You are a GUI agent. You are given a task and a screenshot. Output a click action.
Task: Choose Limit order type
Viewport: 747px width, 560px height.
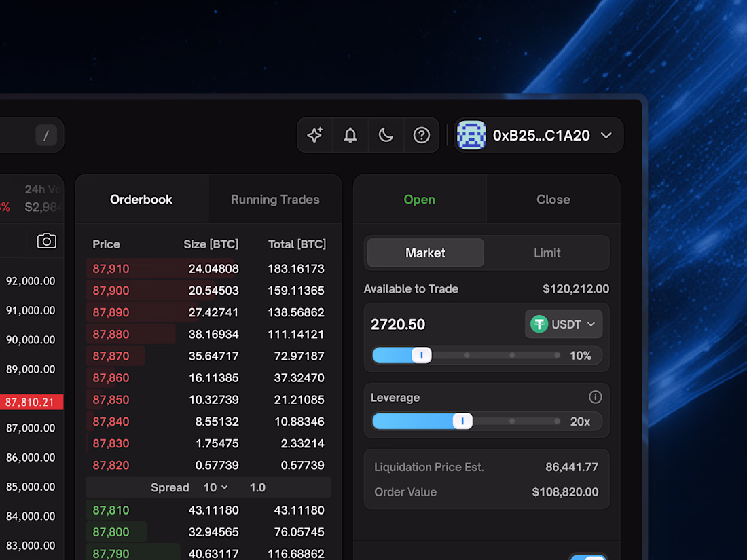(x=547, y=253)
